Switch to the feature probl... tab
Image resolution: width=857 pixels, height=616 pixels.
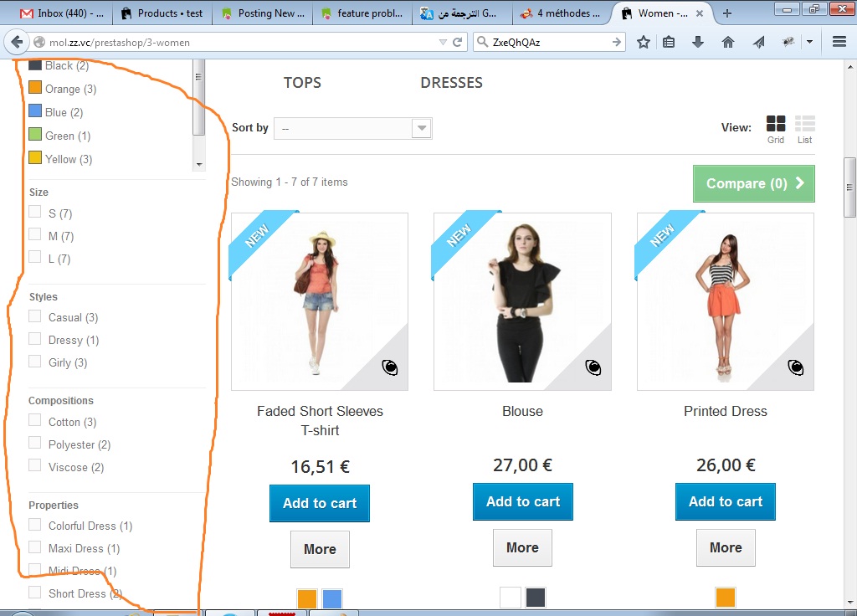362,13
